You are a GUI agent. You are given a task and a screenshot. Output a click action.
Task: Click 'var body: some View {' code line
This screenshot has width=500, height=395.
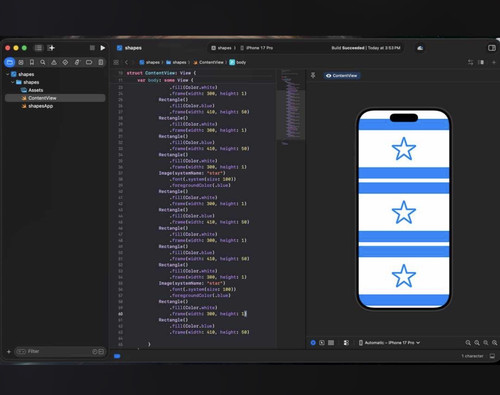pyautogui.click(x=165, y=80)
